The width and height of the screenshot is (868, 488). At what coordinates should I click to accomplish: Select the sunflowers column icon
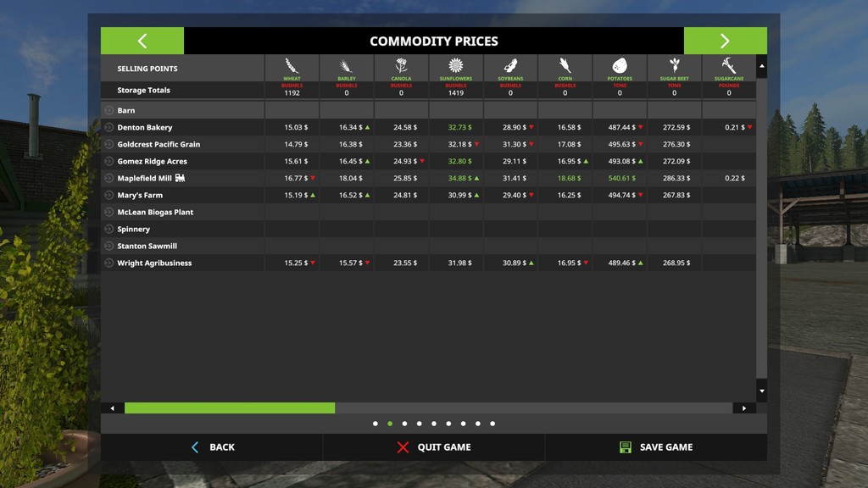[456, 66]
